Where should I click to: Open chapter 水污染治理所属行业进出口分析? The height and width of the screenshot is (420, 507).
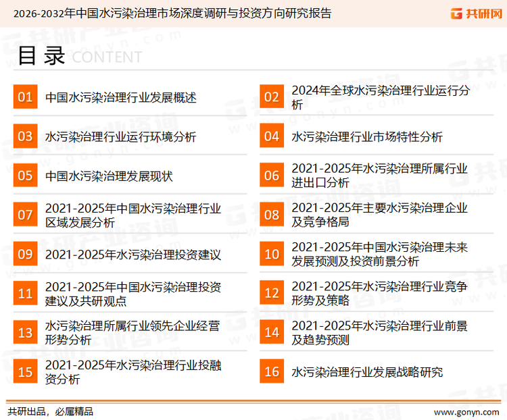[380, 176]
